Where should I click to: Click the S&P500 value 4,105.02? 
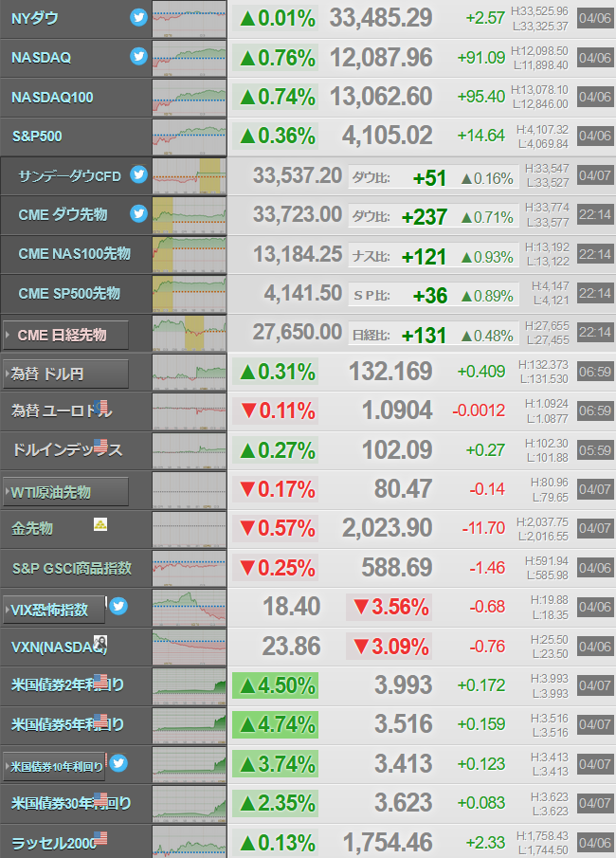pyautogui.click(x=388, y=136)
